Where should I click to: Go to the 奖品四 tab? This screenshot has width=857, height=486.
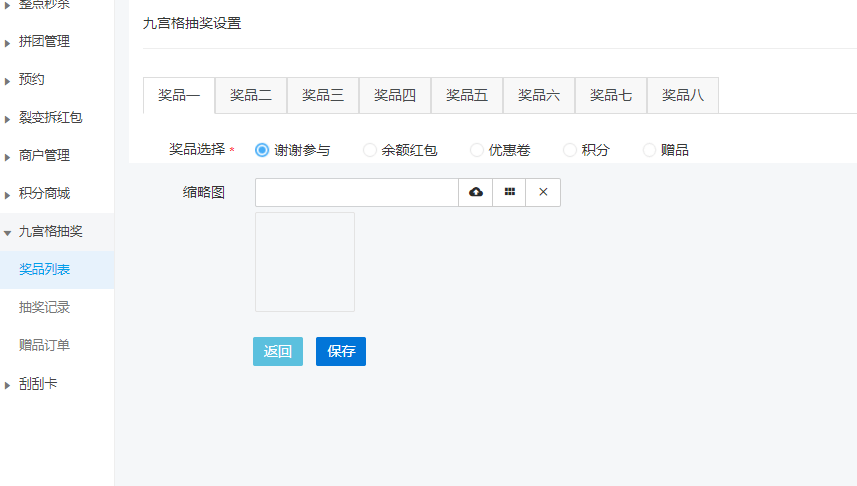tap(395, 96)
